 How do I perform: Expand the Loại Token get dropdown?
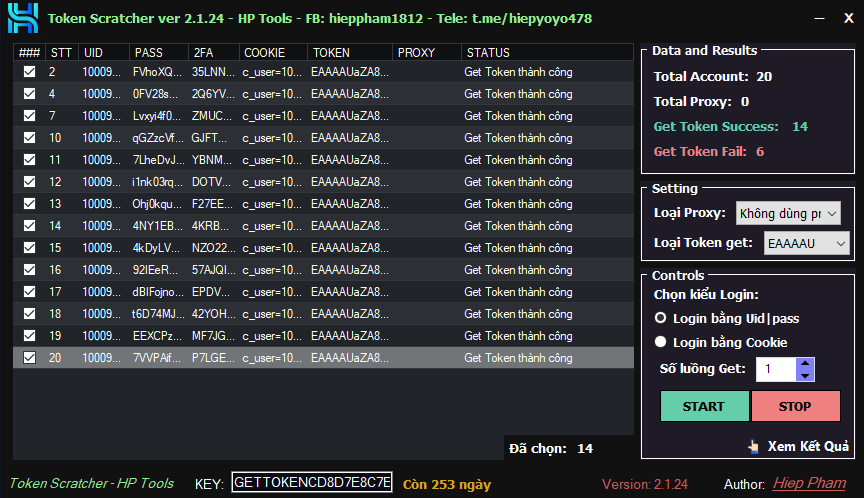tap(806, 242)
